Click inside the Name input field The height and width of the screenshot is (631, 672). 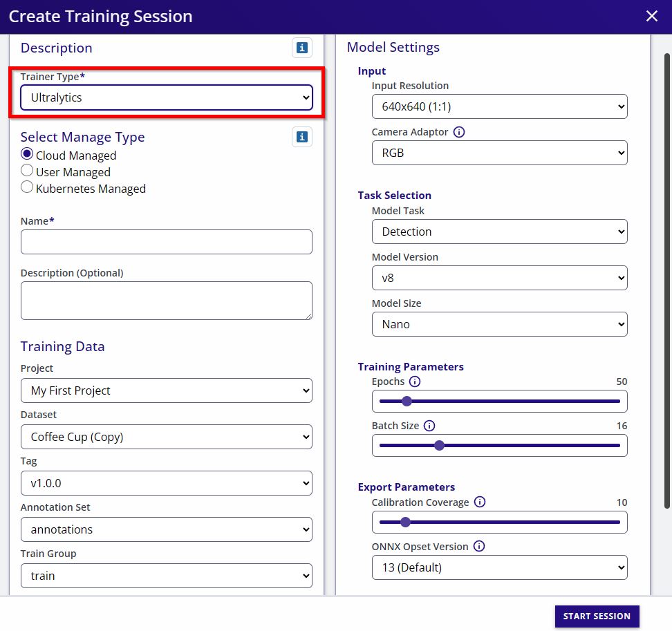click(166, 241)
